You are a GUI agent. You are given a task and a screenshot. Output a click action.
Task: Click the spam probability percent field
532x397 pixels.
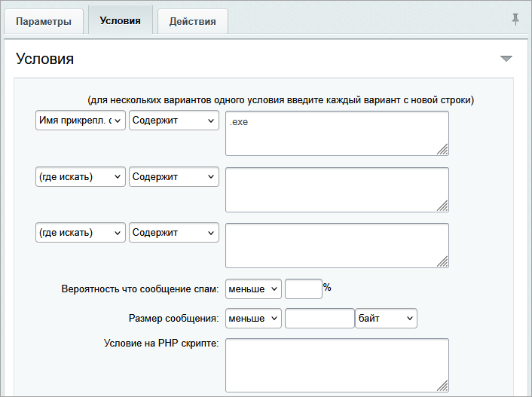point(303,289)
